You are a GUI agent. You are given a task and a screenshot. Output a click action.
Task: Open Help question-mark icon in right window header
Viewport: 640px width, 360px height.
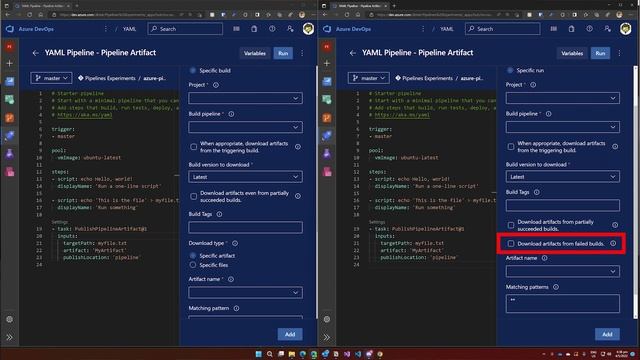(x=589, y=29)
